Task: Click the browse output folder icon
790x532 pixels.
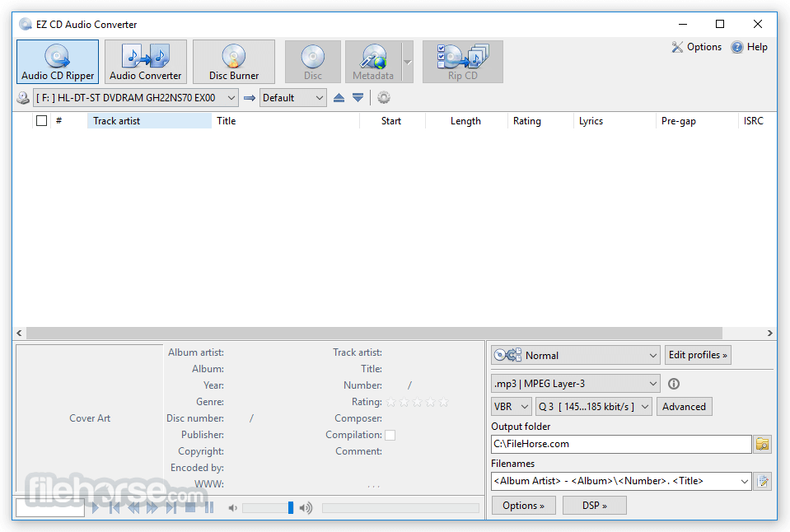Action: [763, 444]
